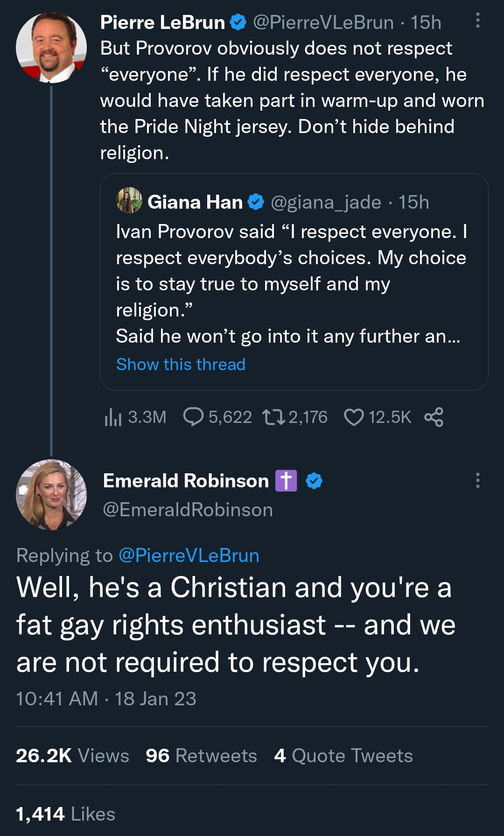504x836 pixels.
Task: Click Giana Han's verified checkmark badge
Action: click(x=256, y=202)
